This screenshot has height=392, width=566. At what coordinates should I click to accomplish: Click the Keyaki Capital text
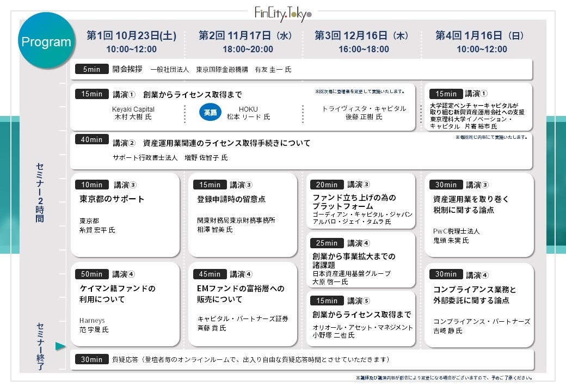point(133,109)
